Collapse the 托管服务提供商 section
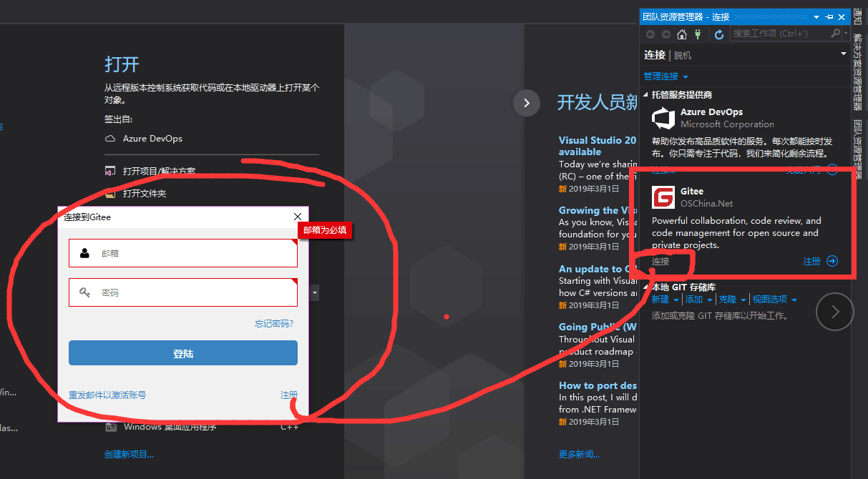This screenshot has height=479, width=868. [x=646, y=94]
